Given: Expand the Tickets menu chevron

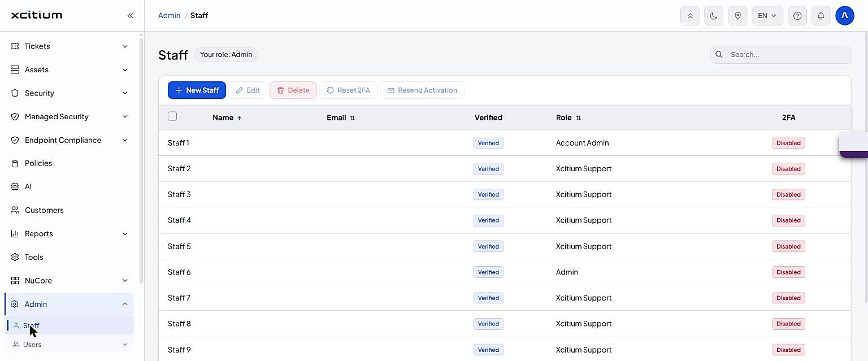Looking at the screenshot, I should click(125, 46).
